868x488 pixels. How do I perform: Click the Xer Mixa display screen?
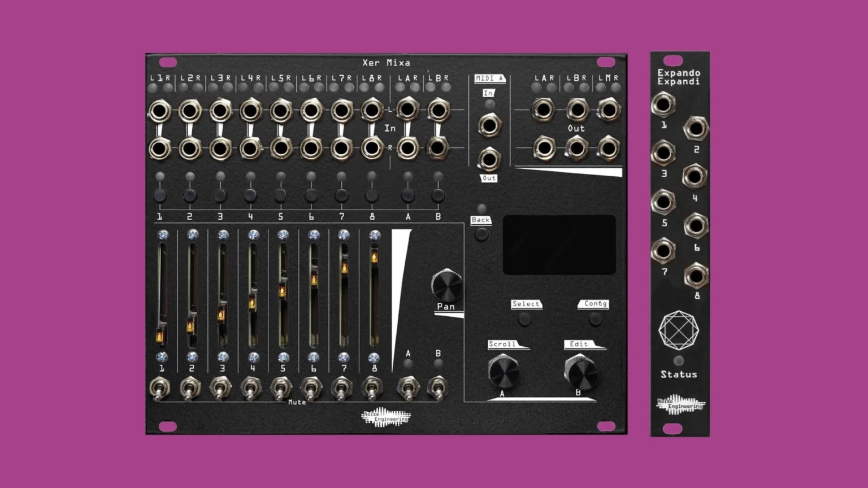click(559, 245)
